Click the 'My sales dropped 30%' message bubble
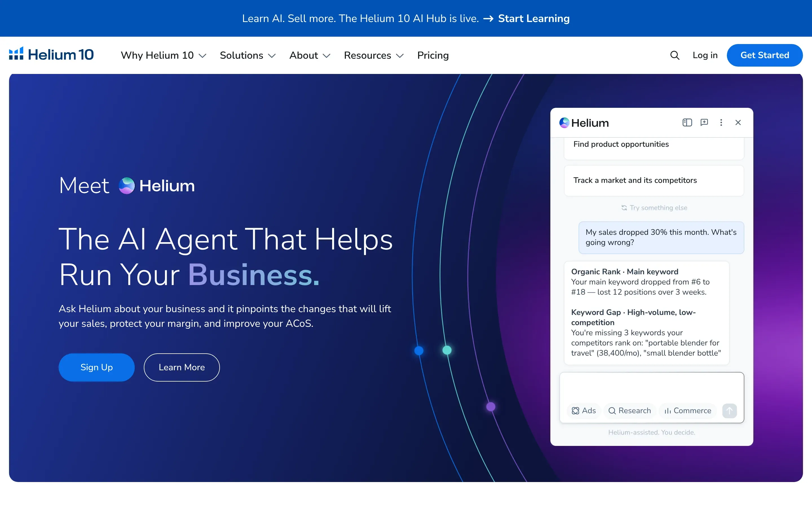The image size is (812, 508). (661, 237)
